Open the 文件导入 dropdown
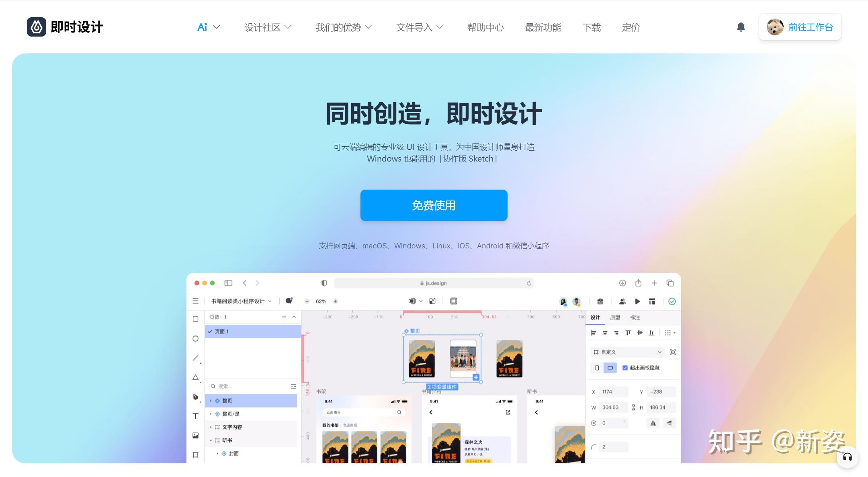 click(x=420, y=27)
